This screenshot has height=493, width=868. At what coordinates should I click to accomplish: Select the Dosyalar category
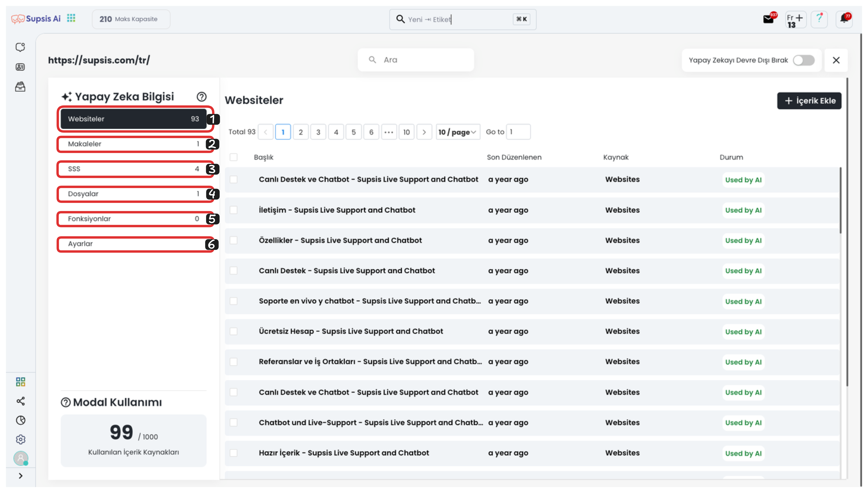click(134, 194)
